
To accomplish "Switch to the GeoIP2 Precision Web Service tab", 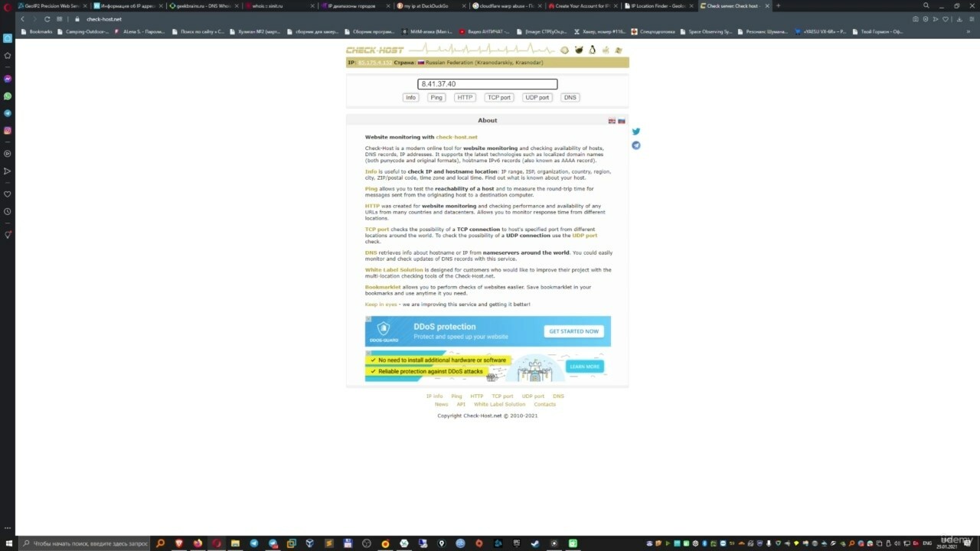I will coord(53,5).
